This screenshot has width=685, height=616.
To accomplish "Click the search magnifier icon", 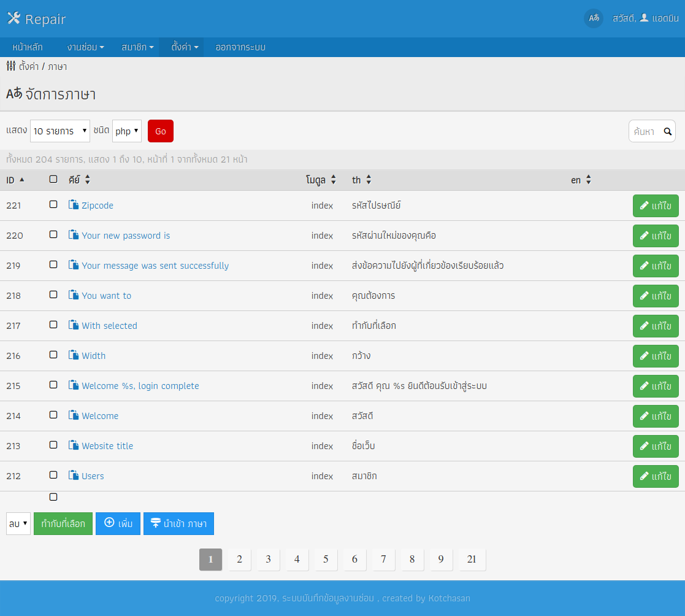I will coord(668,131).
